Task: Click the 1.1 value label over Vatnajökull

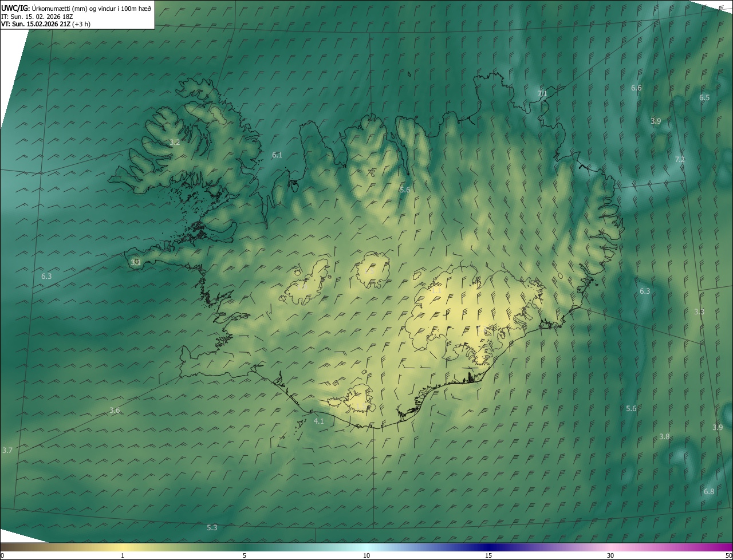Action: (x=436, y=291)
